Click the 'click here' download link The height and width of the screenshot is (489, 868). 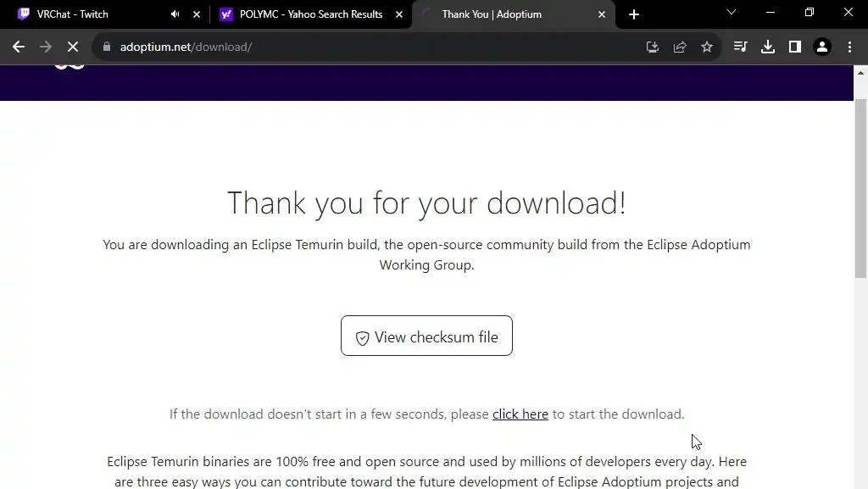pyautogui.click(x=520, y=414)
